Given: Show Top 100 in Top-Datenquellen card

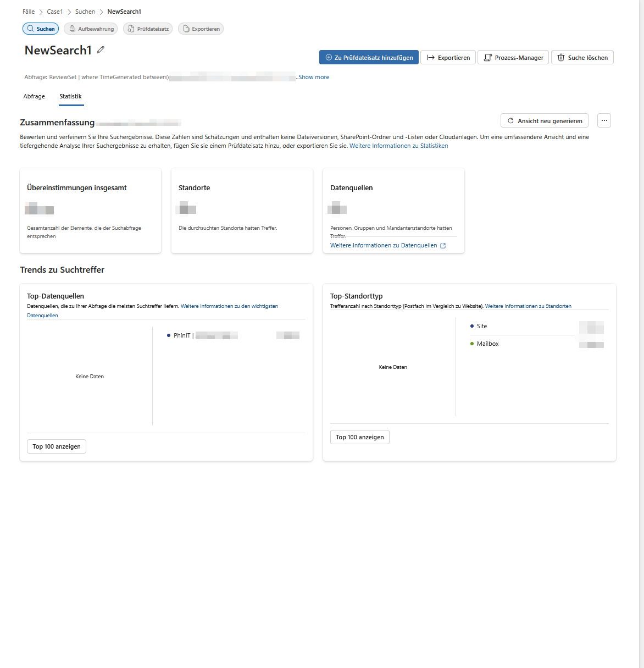Looking at the screenshot, I should click(x=57, y=446).
